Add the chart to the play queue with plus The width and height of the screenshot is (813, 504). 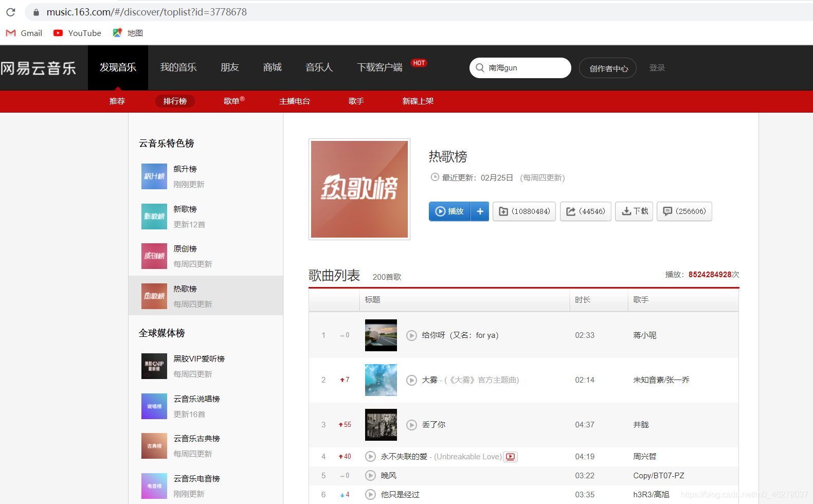click(x=480, y=211)
